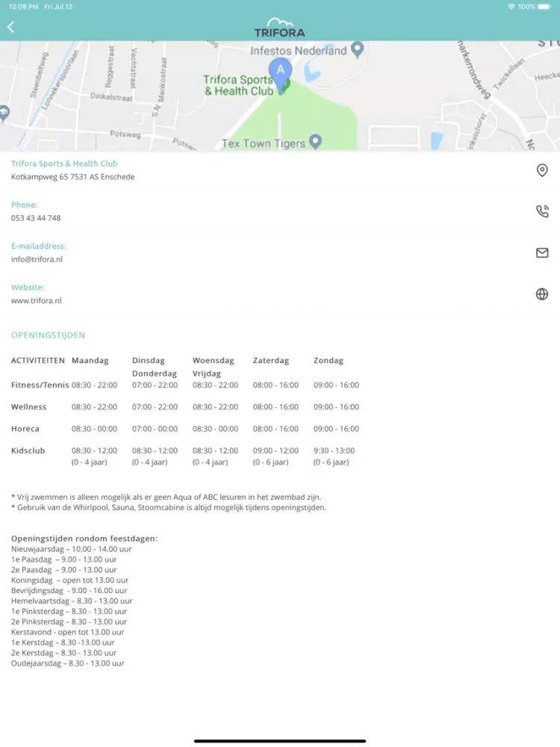Image resolution: width=560 pixels, height=747 pixels.
Task: Tap address Kotkampweg 65 7531 AS Enschede
Action: [x=73, y=177]
